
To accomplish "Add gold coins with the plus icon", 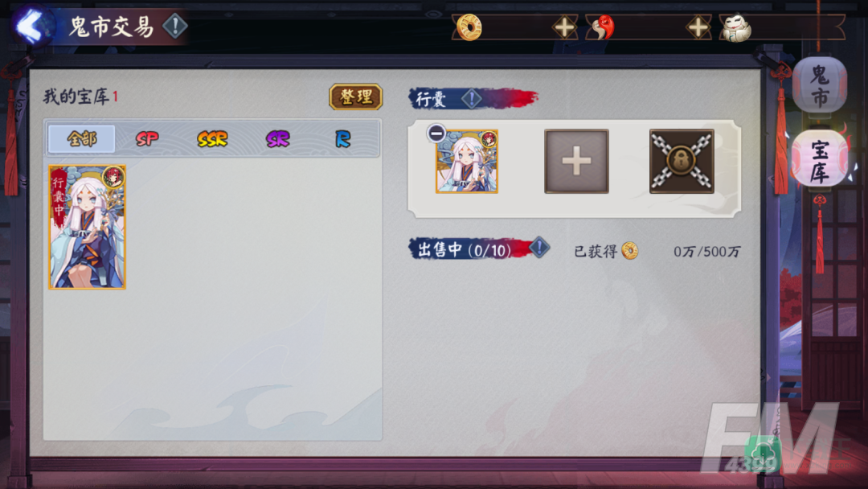I will [564, 27].
